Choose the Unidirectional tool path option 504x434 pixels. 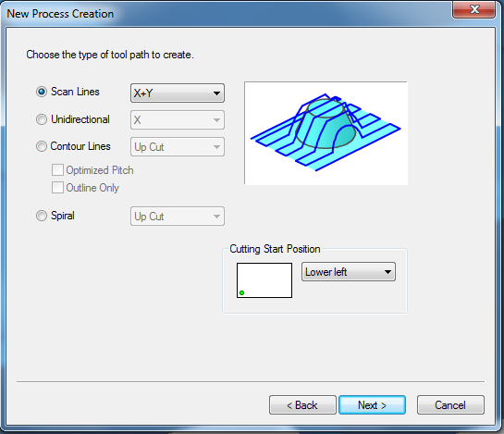coord(42,119)
